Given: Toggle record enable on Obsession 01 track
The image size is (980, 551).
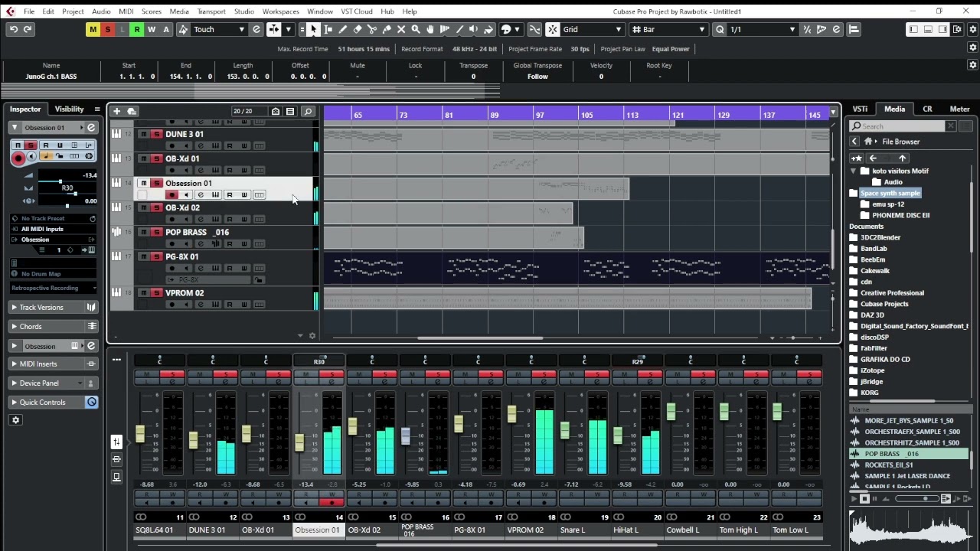Looking at the screenshot, I should tap(171, 194).
